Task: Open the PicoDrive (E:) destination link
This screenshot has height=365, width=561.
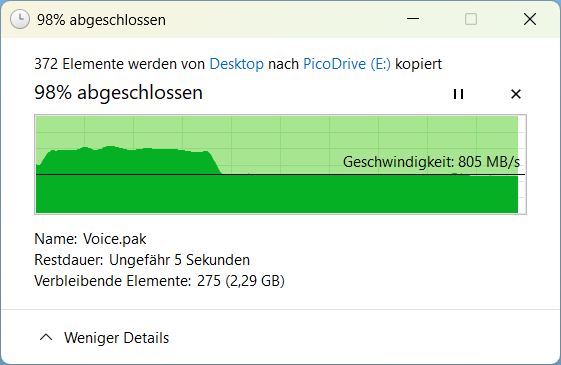Action: pyautogui.click(x=347, y=64)
